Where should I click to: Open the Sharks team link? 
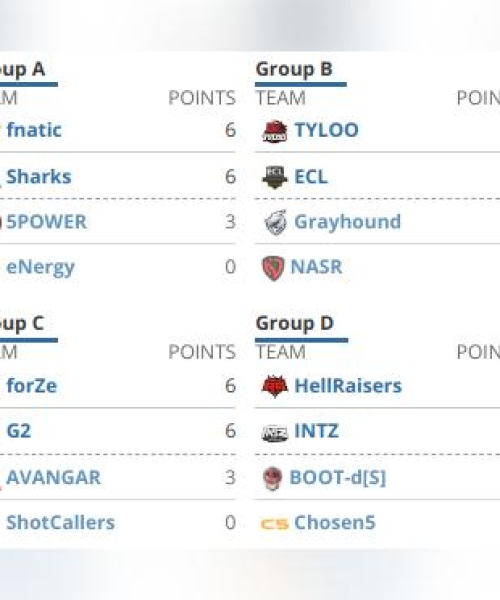point(39,177)
